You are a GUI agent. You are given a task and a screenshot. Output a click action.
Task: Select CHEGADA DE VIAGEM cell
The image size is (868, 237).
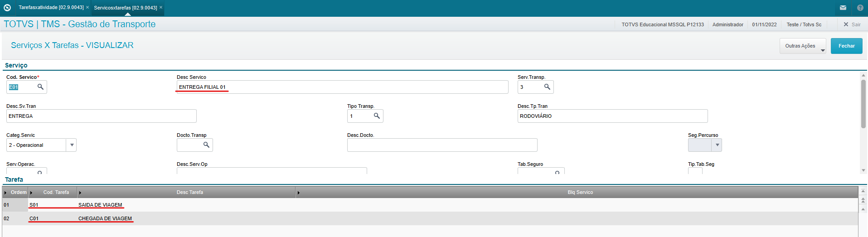(186, 218)
